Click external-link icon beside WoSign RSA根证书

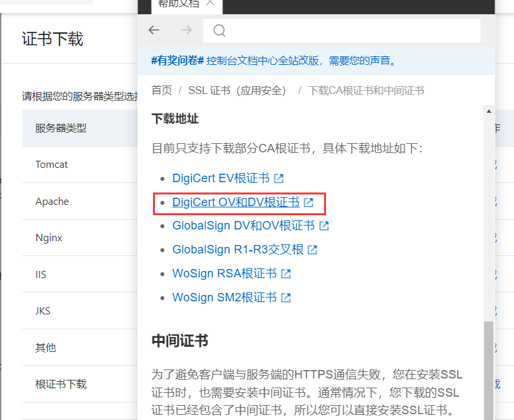286,274
